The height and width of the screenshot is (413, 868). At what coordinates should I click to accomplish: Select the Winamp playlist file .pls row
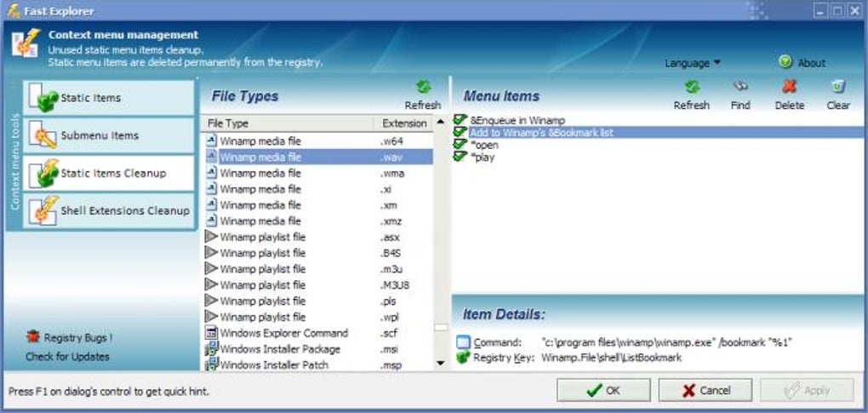[317, 301]
